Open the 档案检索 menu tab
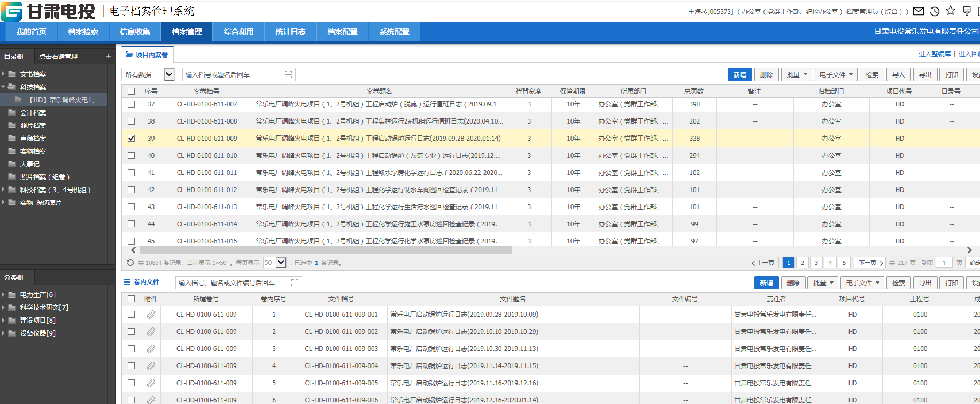980x404 pixels. tap(83, 32)
